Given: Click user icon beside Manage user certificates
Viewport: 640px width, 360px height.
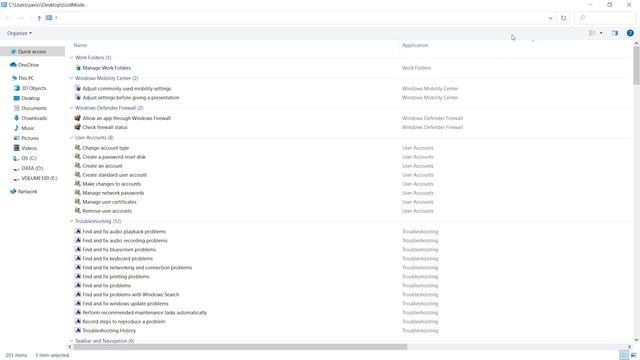Looking at the screenshot, I should [78, 202].
